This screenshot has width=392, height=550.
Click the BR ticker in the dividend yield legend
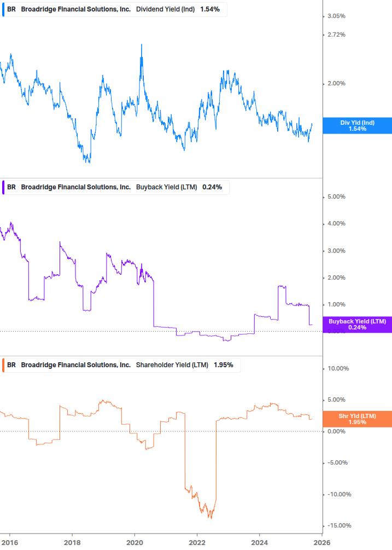click(x=11, y=9)
